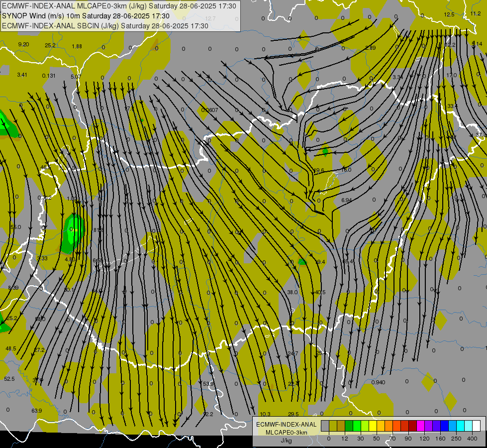Click the map value 46.3
This screenshot has width=487, height=448.
(45, 167)
